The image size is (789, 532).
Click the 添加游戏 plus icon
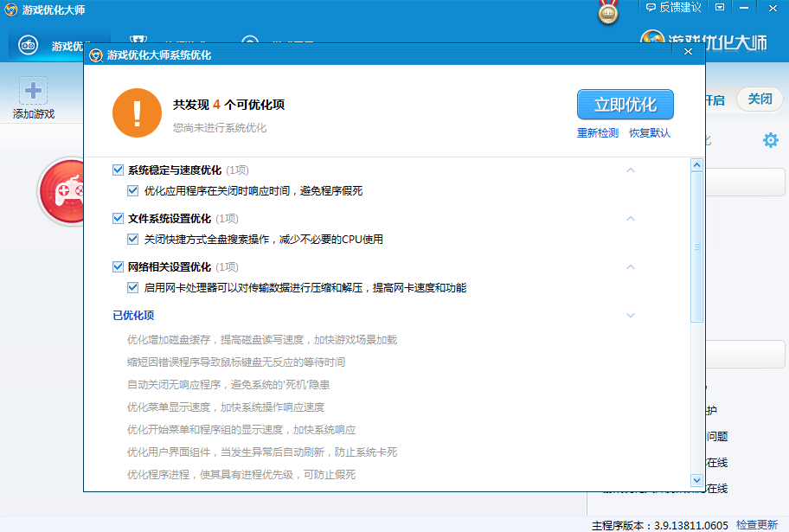33,91
